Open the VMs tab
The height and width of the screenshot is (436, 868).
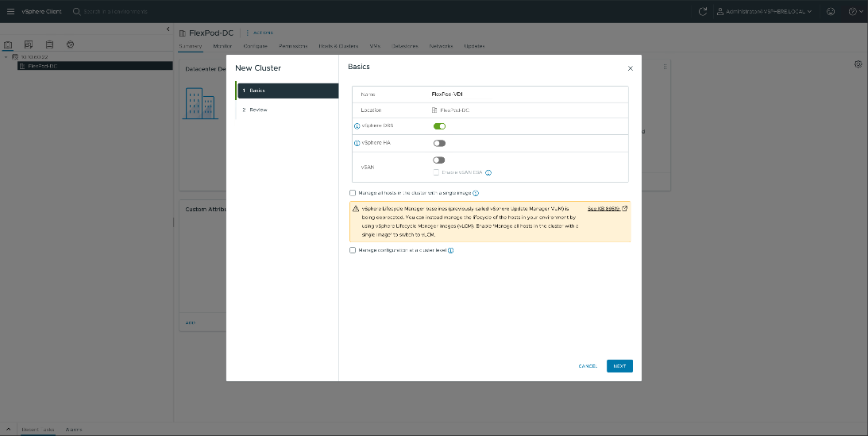point(375,46)
